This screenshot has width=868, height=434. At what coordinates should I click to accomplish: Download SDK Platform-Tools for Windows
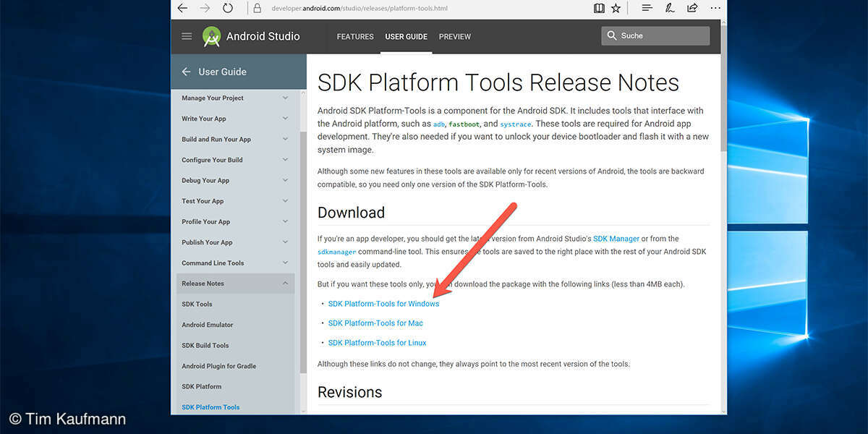point(383,304)
